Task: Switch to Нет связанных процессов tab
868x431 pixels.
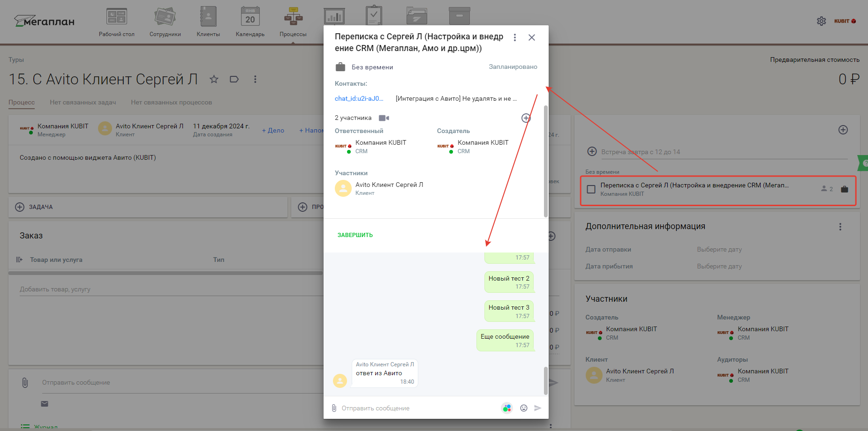Action: (172, 102)
